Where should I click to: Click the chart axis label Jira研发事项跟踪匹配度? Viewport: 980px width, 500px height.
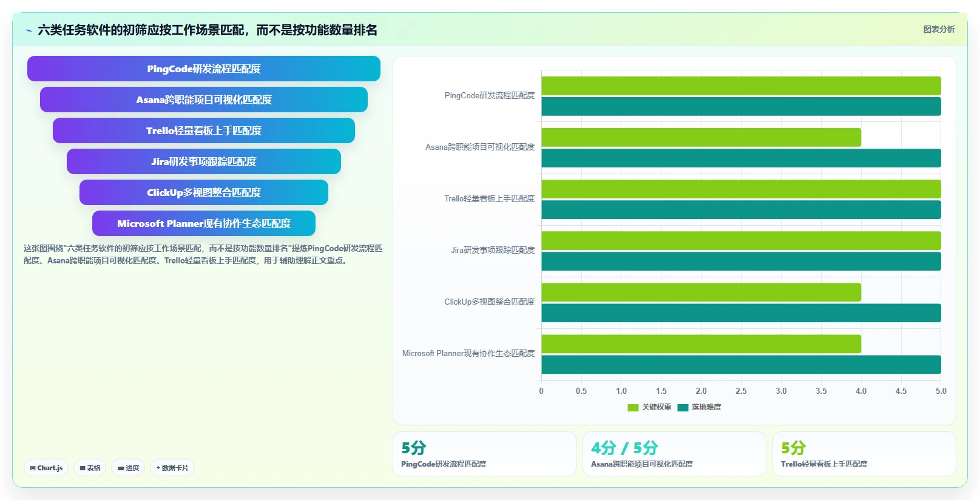pyautogui.click(x=493, y=250)
